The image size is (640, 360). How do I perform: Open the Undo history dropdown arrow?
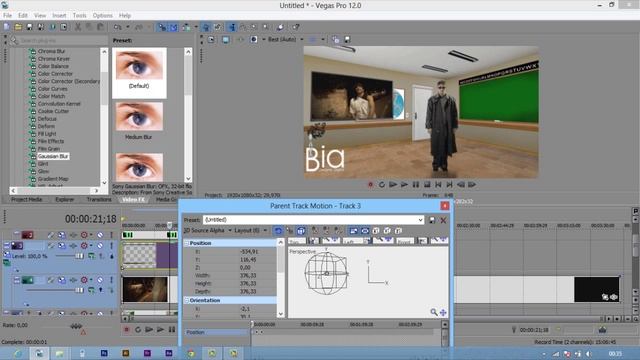[x=127, y=27]
